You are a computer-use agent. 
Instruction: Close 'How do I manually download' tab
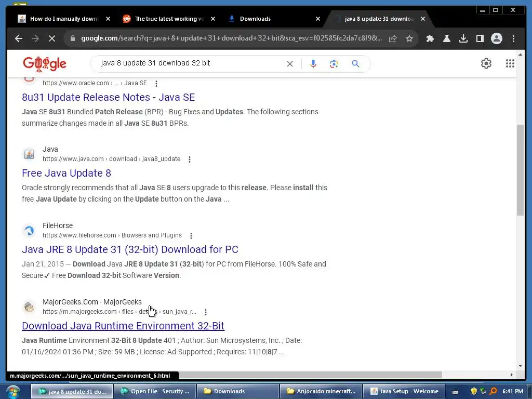[x=108, y=19]
